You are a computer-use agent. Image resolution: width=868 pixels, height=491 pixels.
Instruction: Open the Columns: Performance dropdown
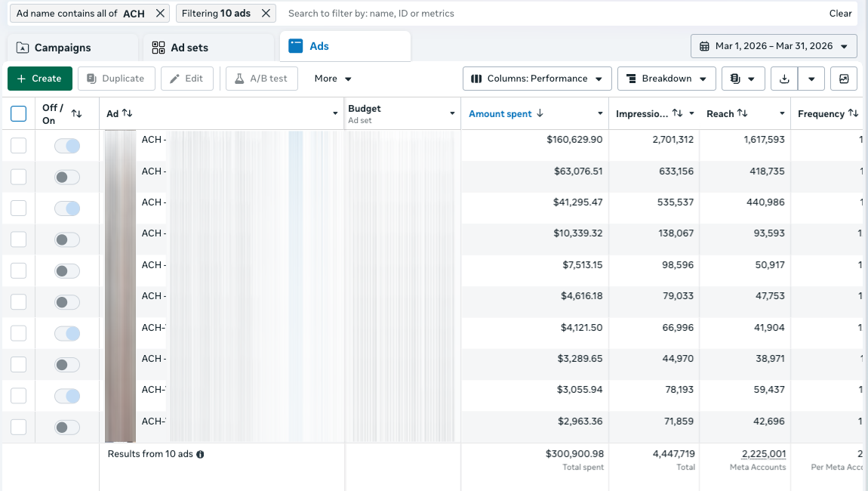[537, 79]
